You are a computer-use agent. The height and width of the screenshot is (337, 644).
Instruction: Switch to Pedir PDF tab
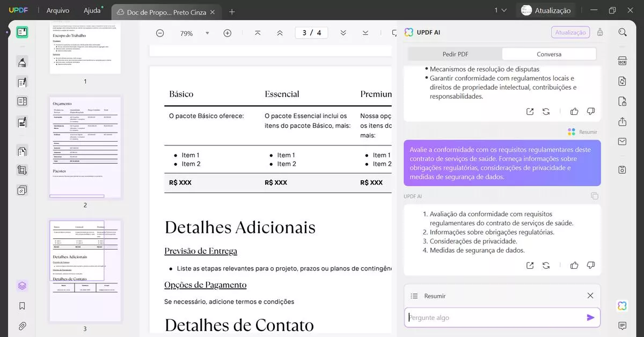click(455, 54)
